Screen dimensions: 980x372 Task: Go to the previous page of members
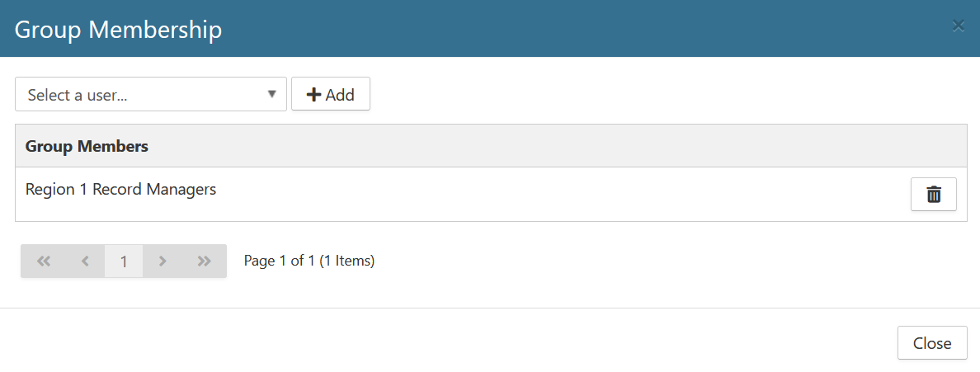[x=85, y=261]
